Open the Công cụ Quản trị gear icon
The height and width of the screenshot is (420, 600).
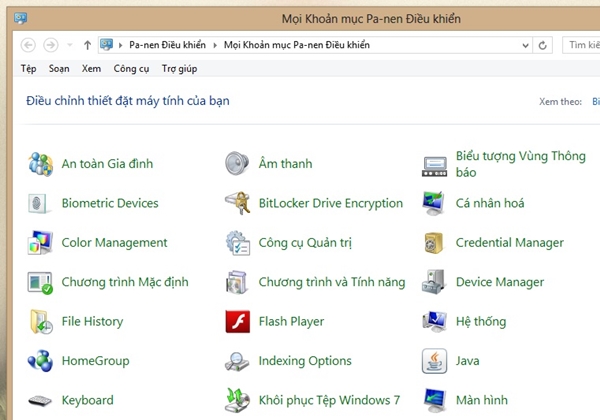click(x=238, y=243)
